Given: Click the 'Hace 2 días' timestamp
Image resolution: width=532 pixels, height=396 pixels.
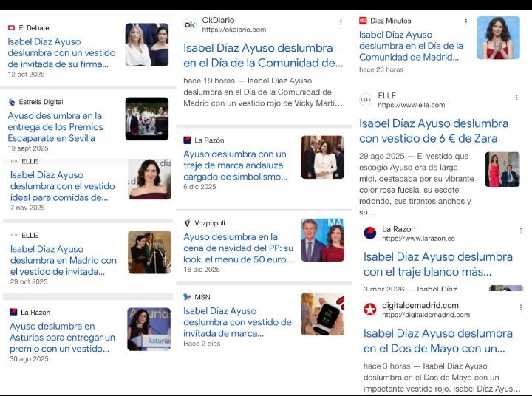Looking at the screenshot, I should point(202,344).
